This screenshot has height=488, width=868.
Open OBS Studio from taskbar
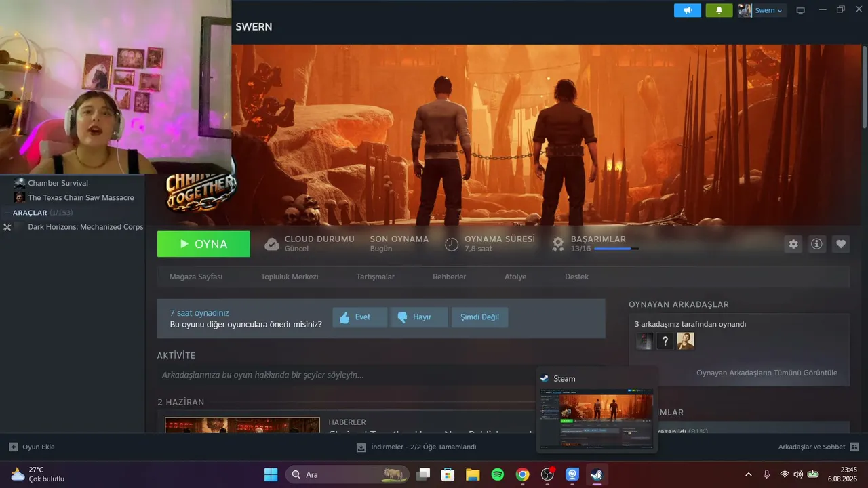pyautogui.click(x=547, y=474)
